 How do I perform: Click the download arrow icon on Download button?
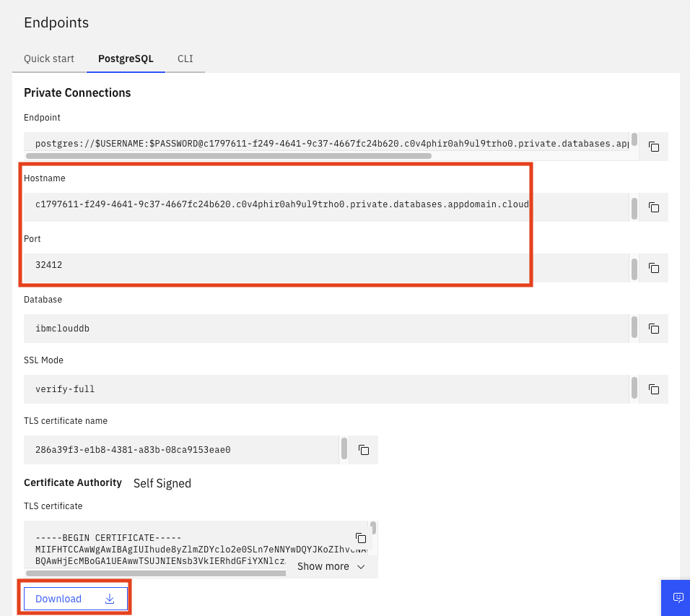pyautogui.click(x=109, y=599)
